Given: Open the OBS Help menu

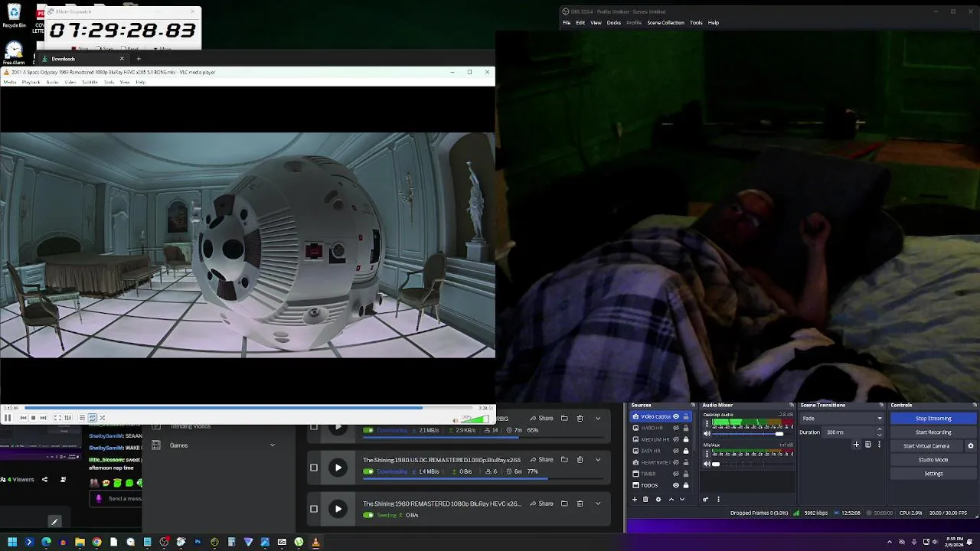Looking at the screenshot, I should pos(713,22).
